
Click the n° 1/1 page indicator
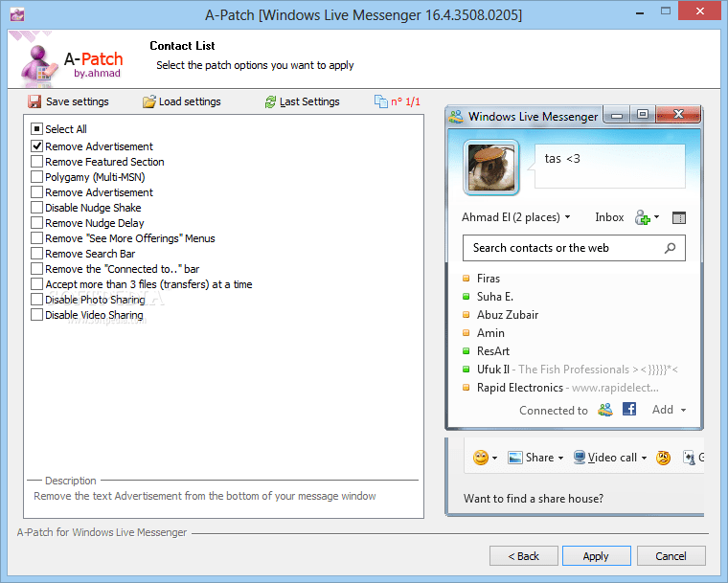click(405, 101)
